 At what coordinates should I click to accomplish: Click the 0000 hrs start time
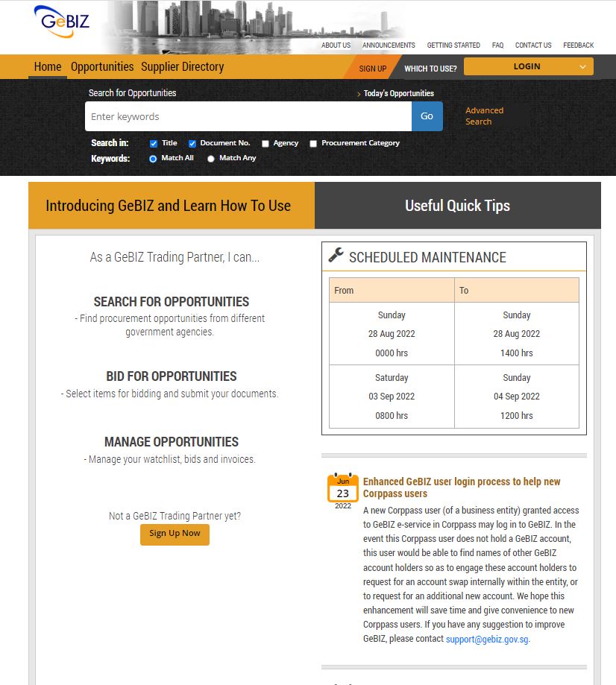tap(392, 353)
